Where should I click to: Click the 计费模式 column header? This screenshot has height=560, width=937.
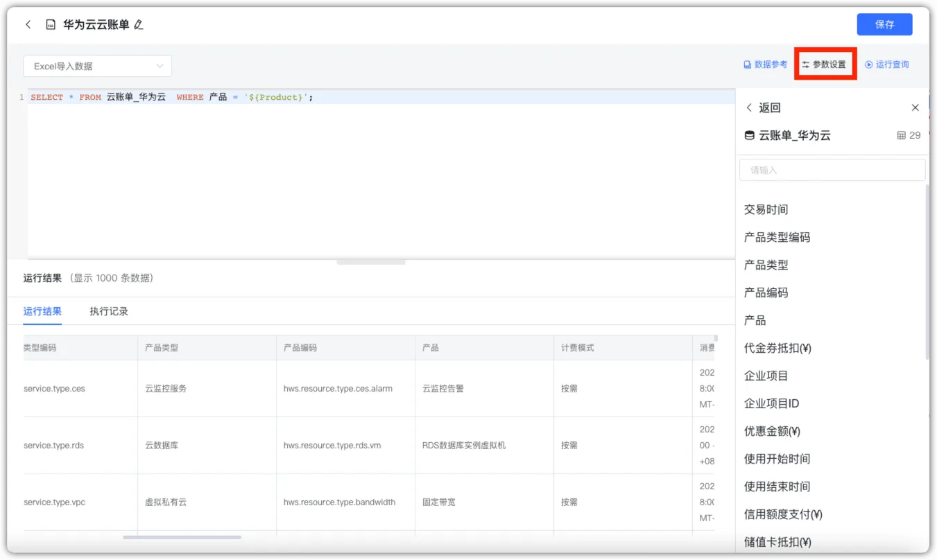623,347
